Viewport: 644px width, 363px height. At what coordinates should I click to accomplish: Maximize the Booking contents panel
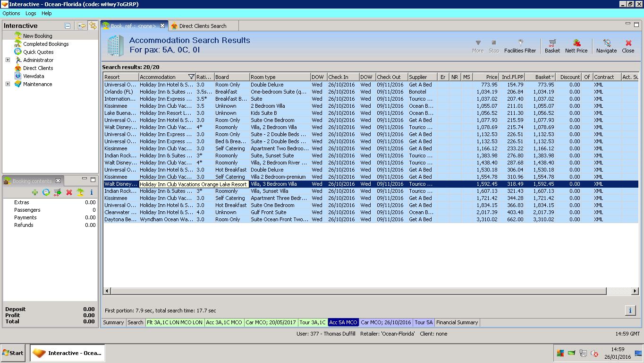click(93, 179)
